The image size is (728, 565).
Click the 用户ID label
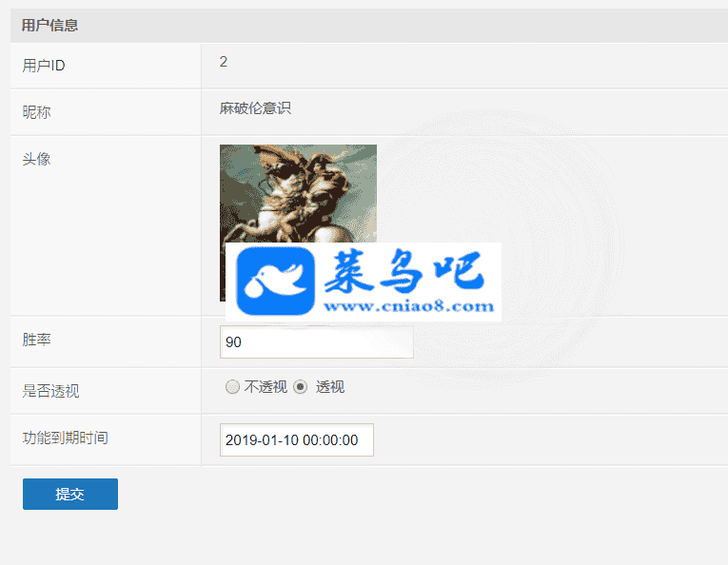[44, 66]
